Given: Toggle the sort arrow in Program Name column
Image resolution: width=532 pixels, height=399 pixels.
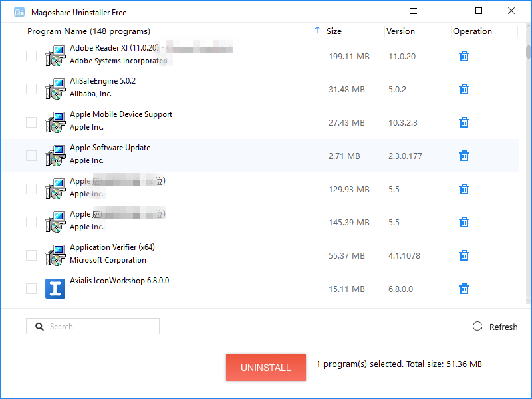Looking at the screenshot, I should click(317, 31).
